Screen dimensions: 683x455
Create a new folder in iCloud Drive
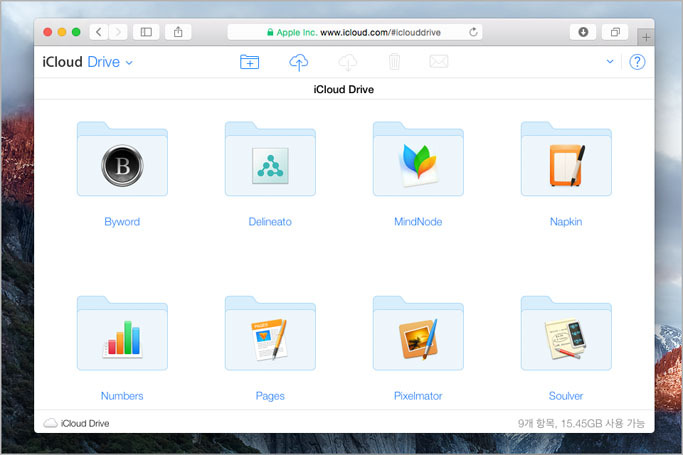coord(250,62)
